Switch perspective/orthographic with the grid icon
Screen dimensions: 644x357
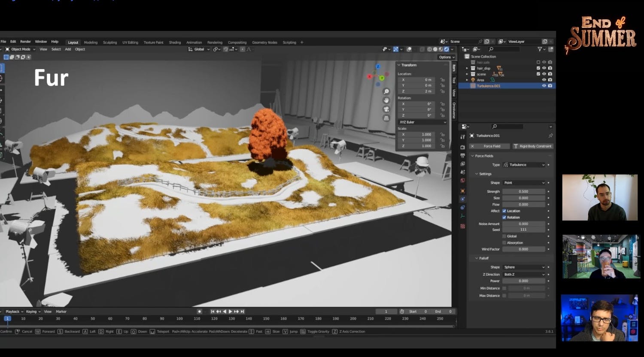coord(386,118)
